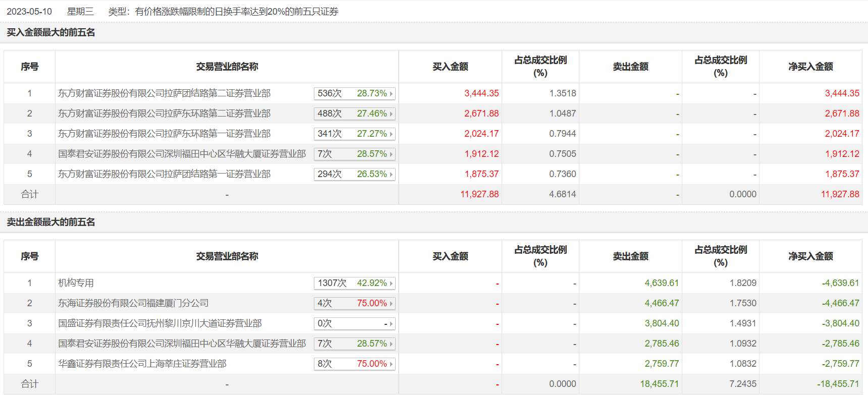Open 东方财富证券拉萨团结路第一证券营业部 link
Viewport: 868px width, 395px height.
coord(165,174)
